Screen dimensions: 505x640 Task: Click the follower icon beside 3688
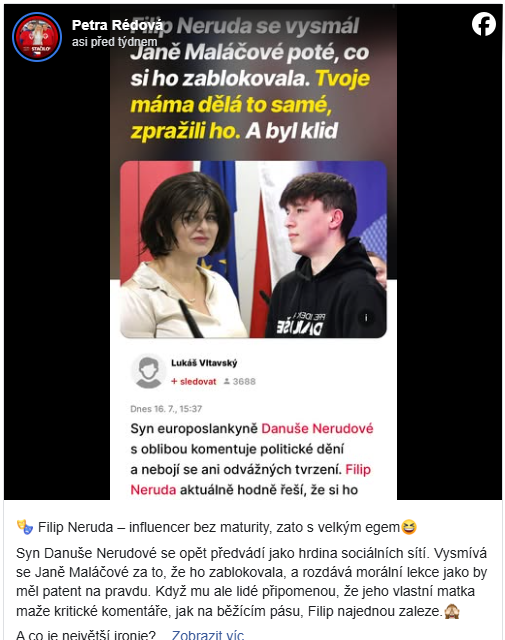click(x=227, y=382)
